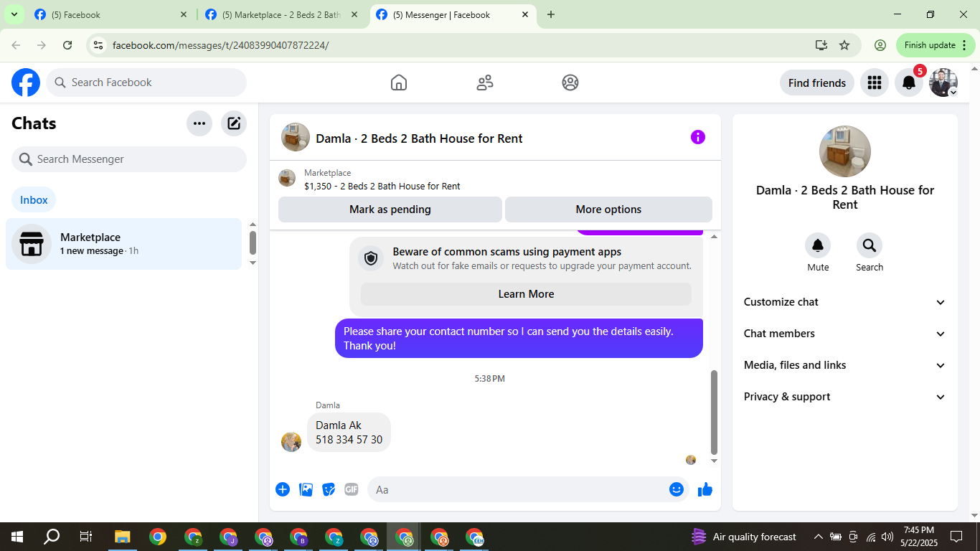Click the conversation scrollbar thumb
980x551 pixels.
tap(714, 413)
